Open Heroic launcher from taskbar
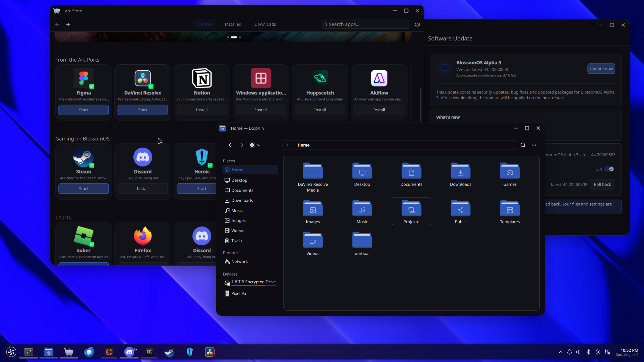 (190, 352)
